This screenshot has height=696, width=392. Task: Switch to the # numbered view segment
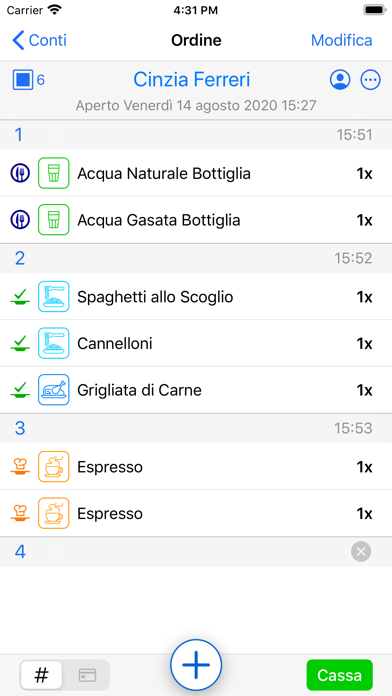pos(41,675)
